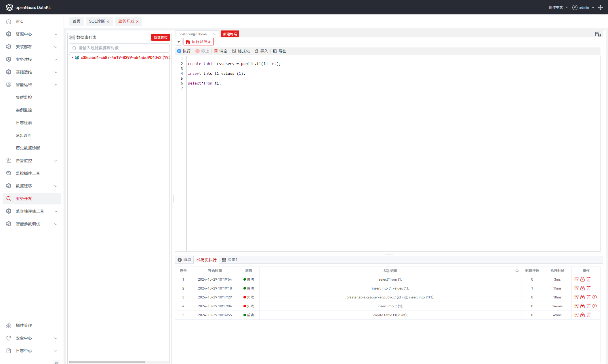608x364 pixels.
Task: Switch to the 消息 result tab
Action: click(x=184, y=260)
